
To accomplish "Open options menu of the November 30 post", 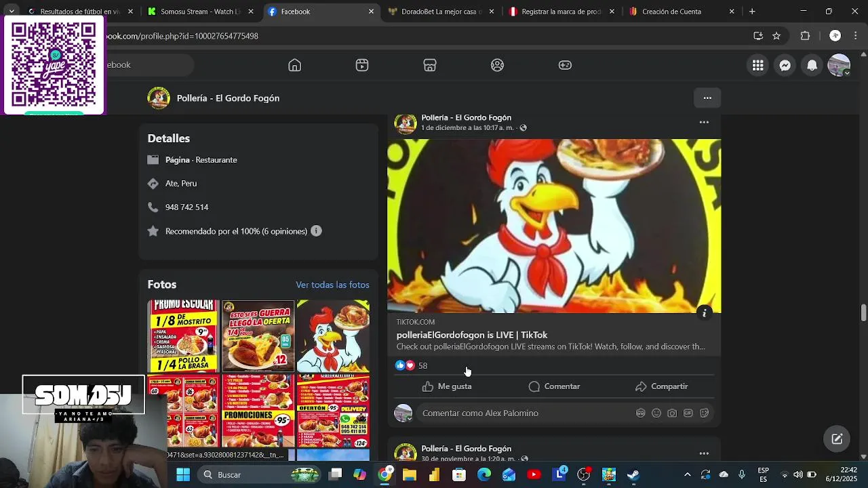I will 704,453.
